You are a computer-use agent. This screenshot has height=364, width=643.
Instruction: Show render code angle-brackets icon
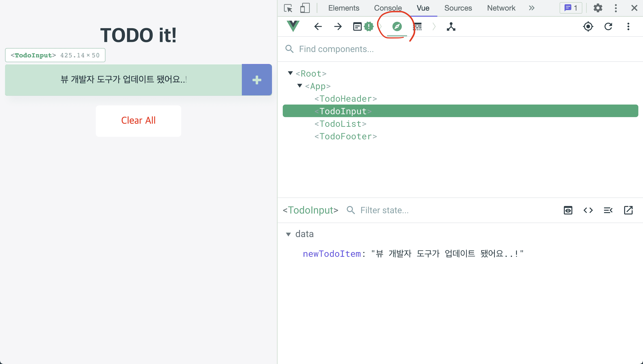588,210
